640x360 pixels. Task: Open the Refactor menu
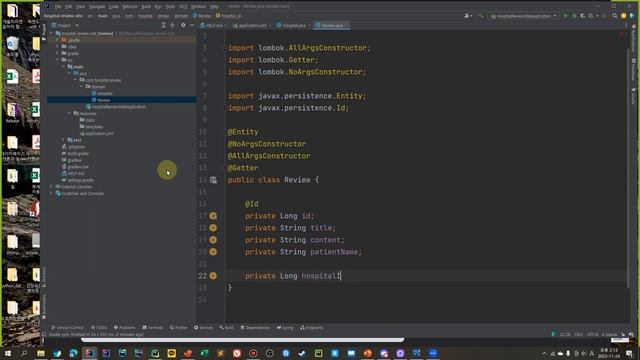(x=130, y=7)
